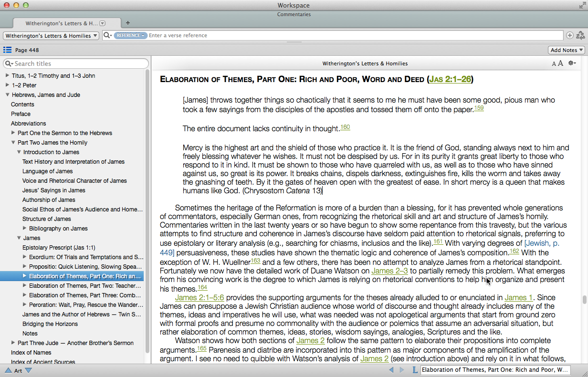Image resolution: width=588 pixels, height=377 pixels.
Task: Go back with the left history arrow
Action: click(x=391, y=370)
